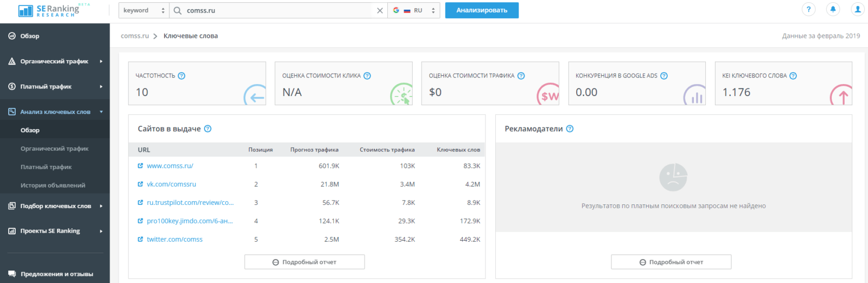Click the magnifier search icon
The image size is (868, 283).
[177, 10]
